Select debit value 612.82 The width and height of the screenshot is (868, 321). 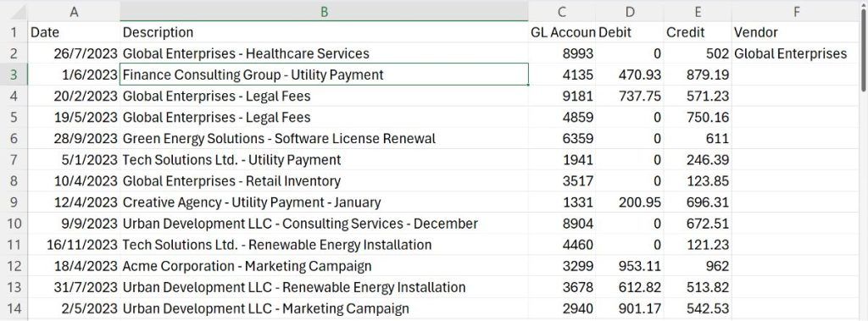click(x=630, y=287)
